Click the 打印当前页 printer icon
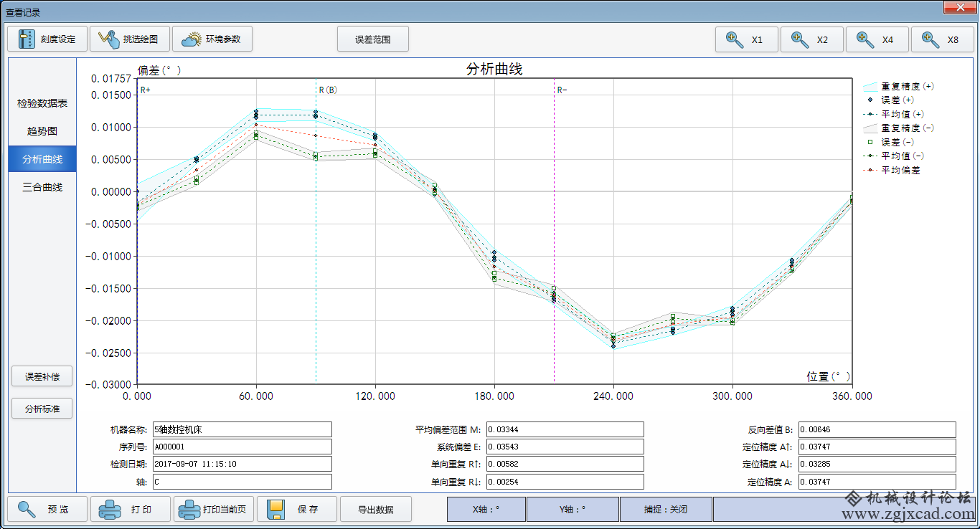Image resolution: width=980 pixels, height=529 pixels. coord(189,509)
